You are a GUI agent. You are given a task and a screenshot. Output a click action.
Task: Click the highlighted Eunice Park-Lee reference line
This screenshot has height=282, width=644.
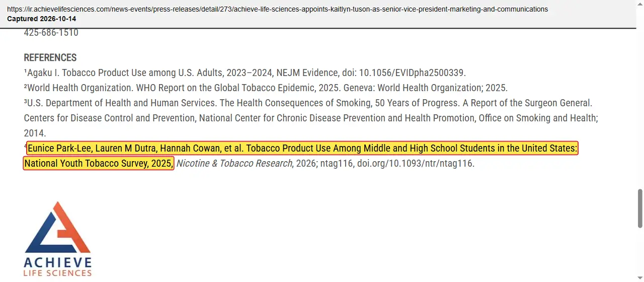(x=302, y=148)
